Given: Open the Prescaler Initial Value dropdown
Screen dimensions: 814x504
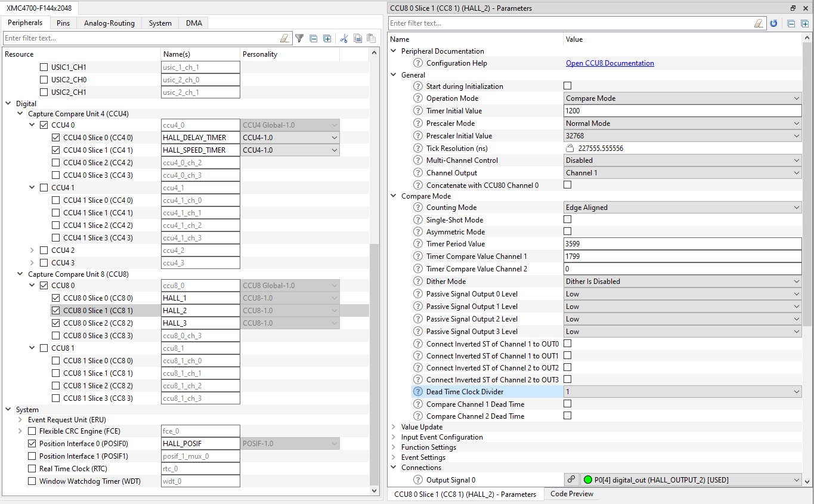Looking at the screenshot, I should tap(683, 136).
